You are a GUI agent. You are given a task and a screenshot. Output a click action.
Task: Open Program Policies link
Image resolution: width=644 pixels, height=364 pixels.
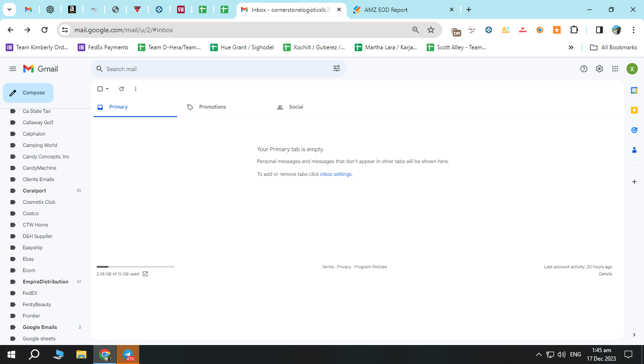coord(370,267)
